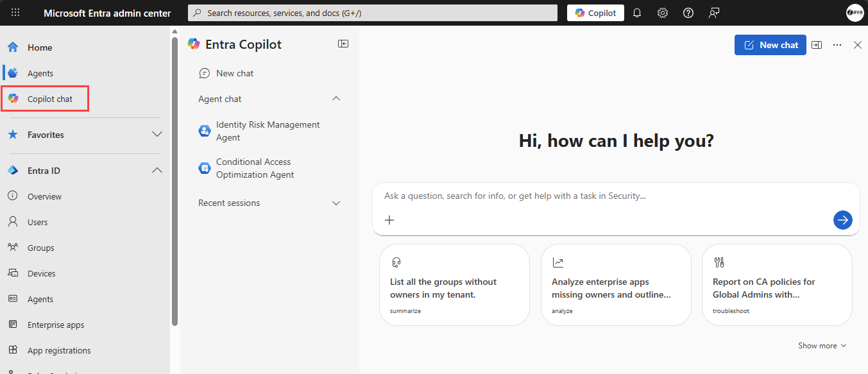Screen dimensions: 868x374
Task: Click the Microsoft Entra admin center title
Action: 107,13
